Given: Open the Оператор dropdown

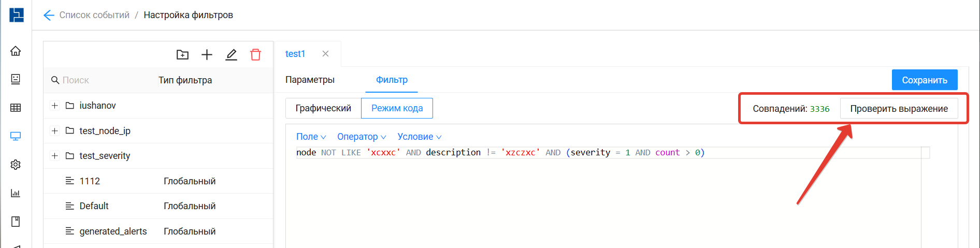Looking at the screenshot, I should point(362,137).
